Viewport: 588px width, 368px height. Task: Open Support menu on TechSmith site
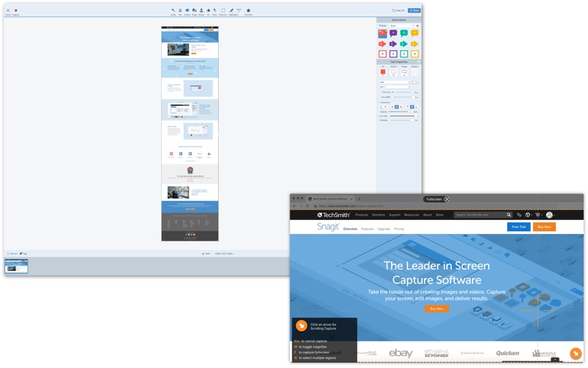(x=395, y=215)
